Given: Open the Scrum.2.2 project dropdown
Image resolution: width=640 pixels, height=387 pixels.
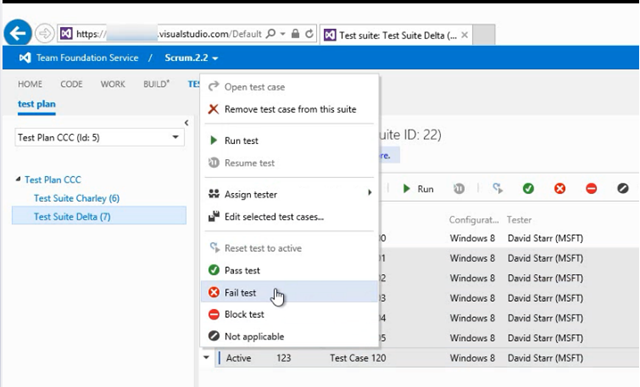Looking at the screenshot, I should [x=191, y=58].
